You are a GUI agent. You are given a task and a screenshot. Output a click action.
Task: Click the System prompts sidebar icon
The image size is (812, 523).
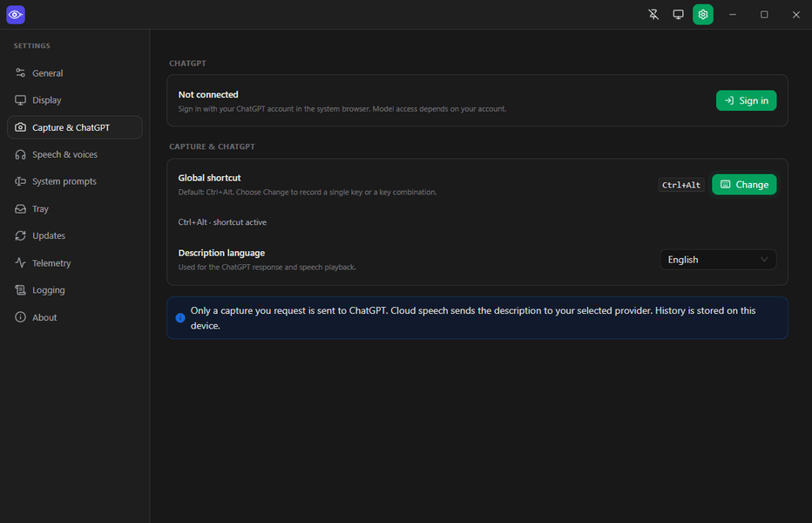coord(20,181)
